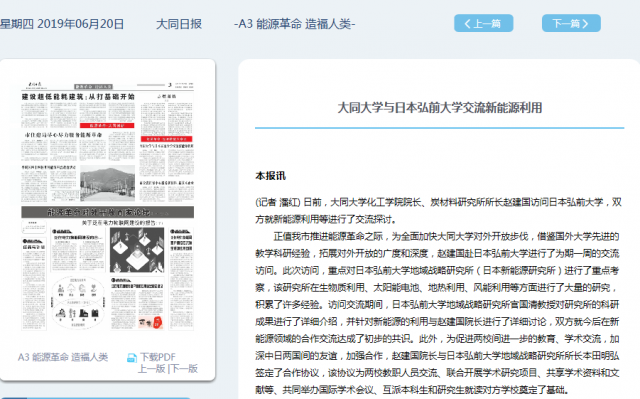Click the header text -A3 能源革命 造福人类-
Image resolution: width=640 pixels, height=399 pixels.
(x=295, y=24)
